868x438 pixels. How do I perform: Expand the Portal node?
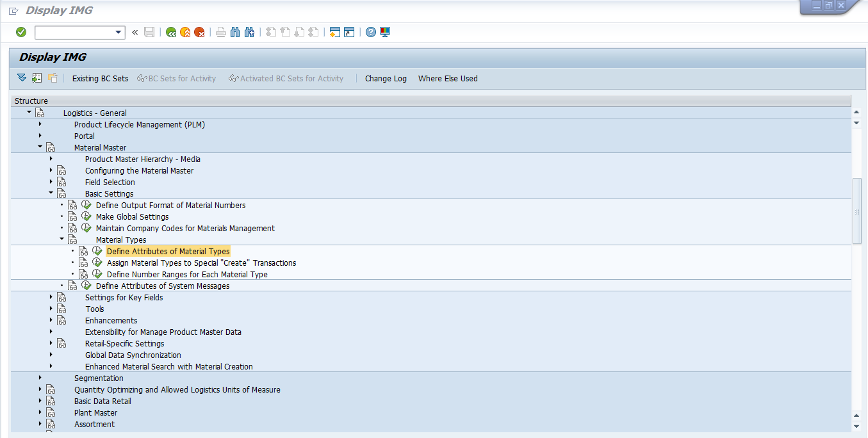point(40,136)
